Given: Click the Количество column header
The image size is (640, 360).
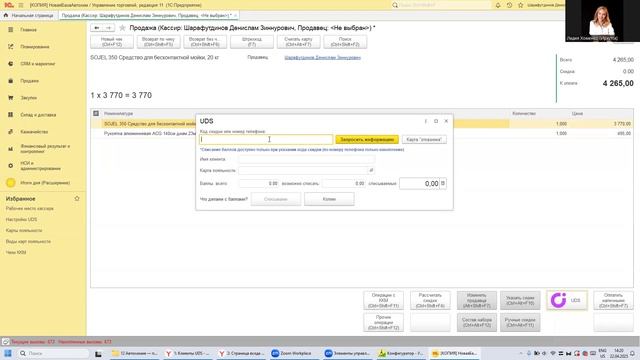Looking at the screenshot, I should coord(524,113).
